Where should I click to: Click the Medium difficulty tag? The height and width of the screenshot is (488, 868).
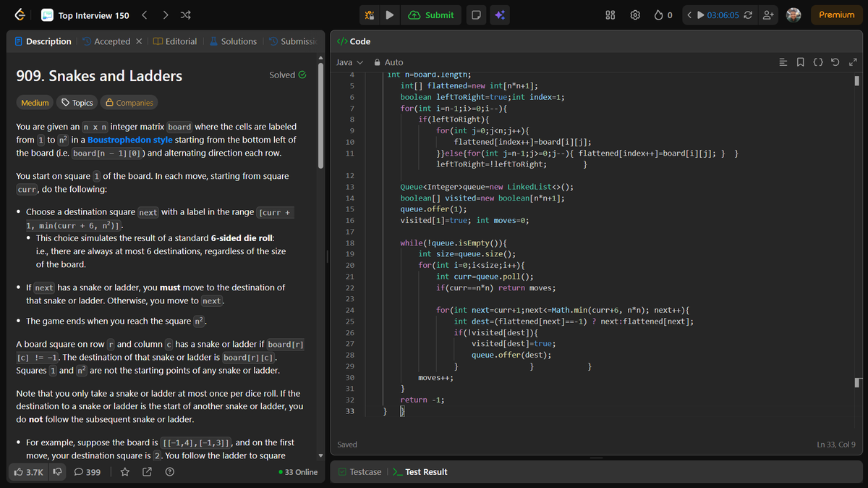pos(35,103)
